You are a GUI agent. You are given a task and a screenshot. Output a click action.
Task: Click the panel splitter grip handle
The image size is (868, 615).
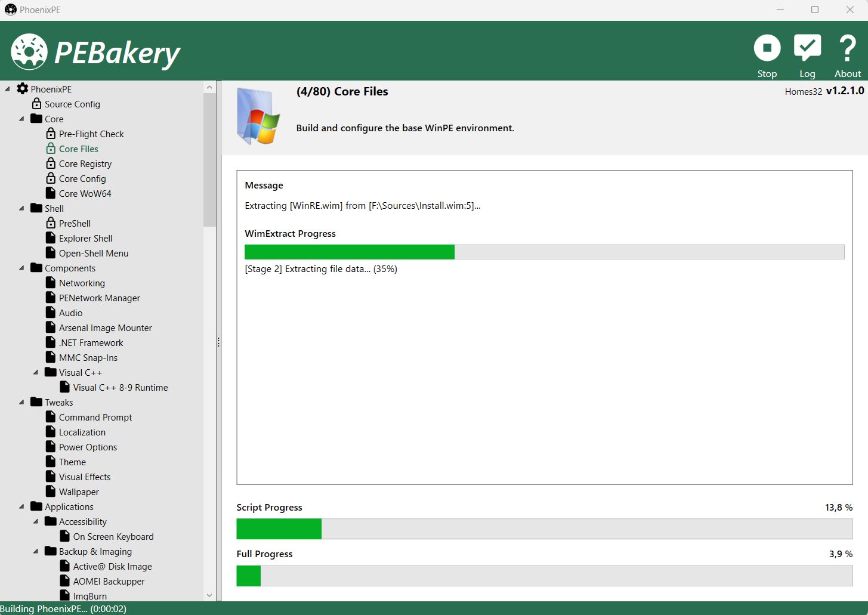(219, 342)
